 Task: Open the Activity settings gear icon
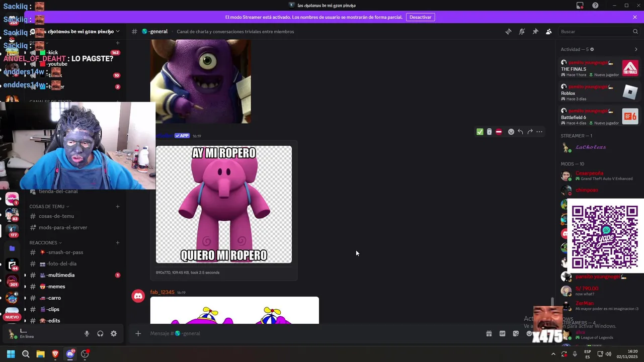[592, 49]
